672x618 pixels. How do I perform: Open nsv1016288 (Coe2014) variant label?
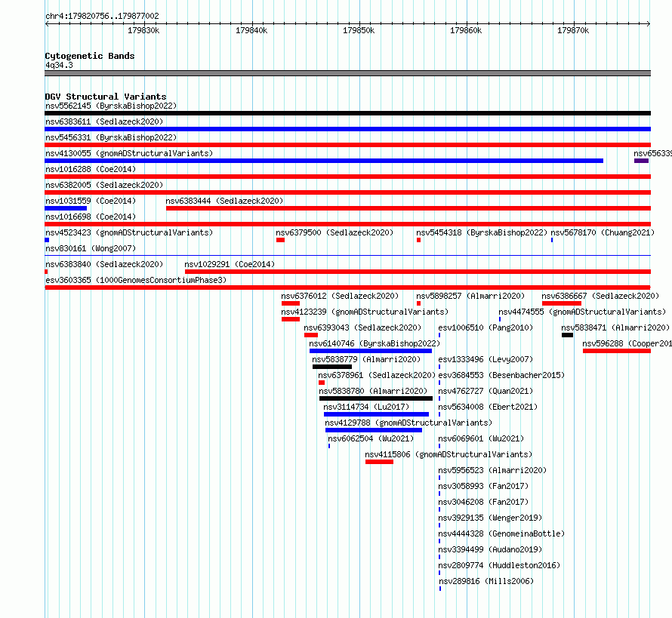[91, 169]
